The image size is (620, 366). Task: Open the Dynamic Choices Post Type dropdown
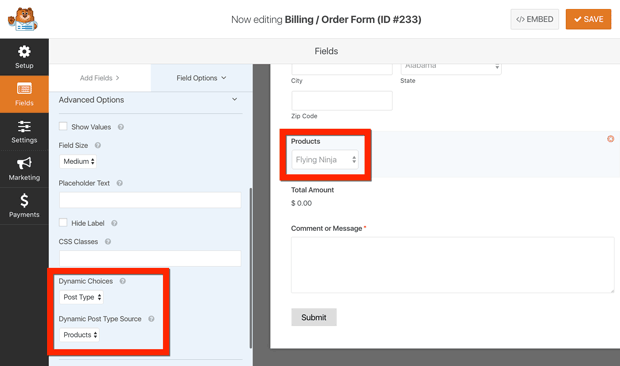point(81,297)
